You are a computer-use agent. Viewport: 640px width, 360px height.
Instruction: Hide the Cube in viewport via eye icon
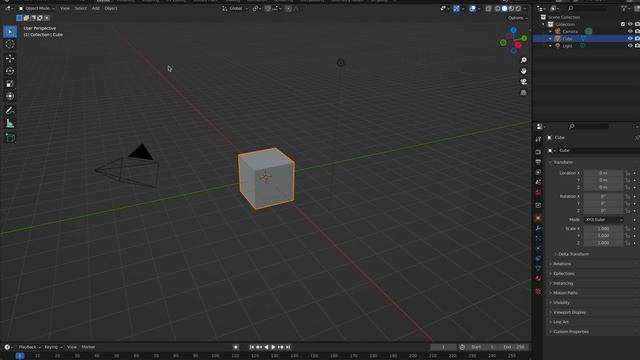(630, 39)
